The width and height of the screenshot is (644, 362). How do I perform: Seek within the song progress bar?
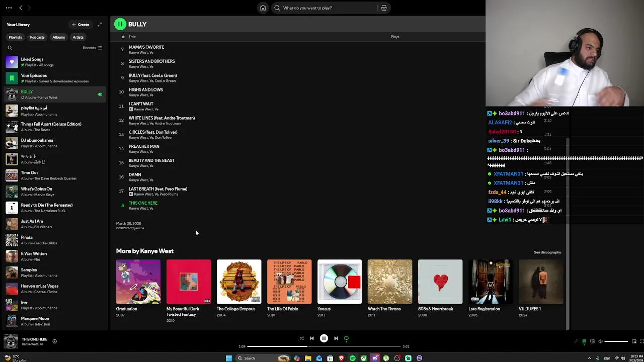(325, 346)
